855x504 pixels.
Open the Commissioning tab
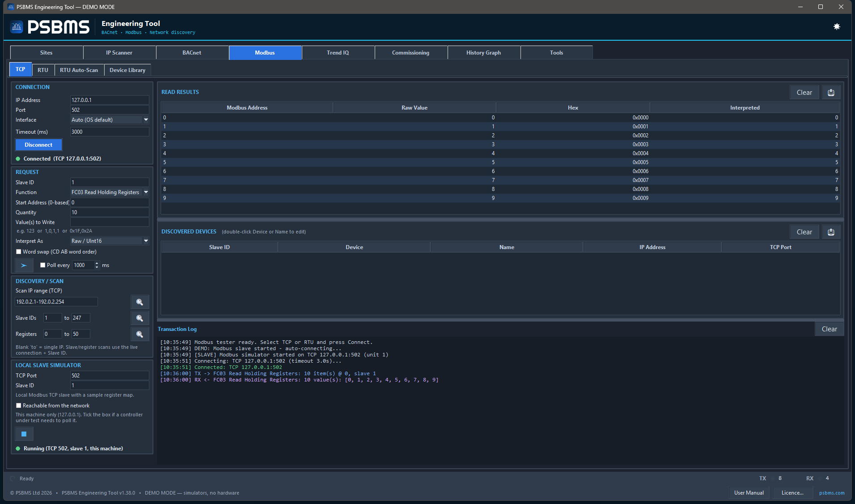411,53
